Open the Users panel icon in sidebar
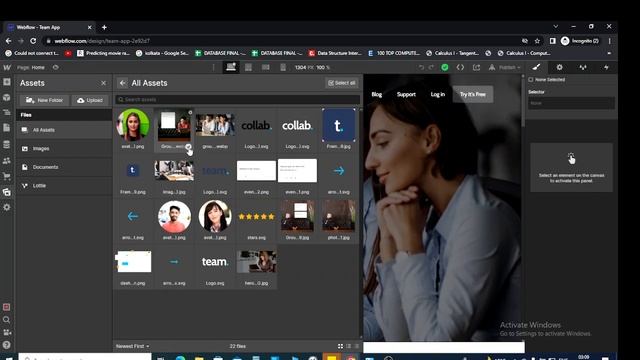Screen dimensions: 640x360 (x=7, y=161)
